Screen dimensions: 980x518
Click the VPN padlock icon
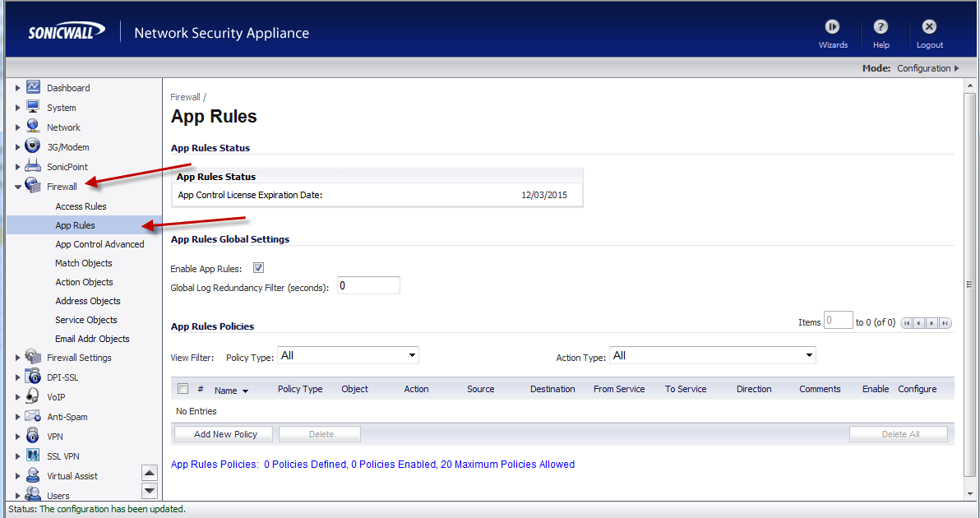pyautogui.click(x=33, y=436)
